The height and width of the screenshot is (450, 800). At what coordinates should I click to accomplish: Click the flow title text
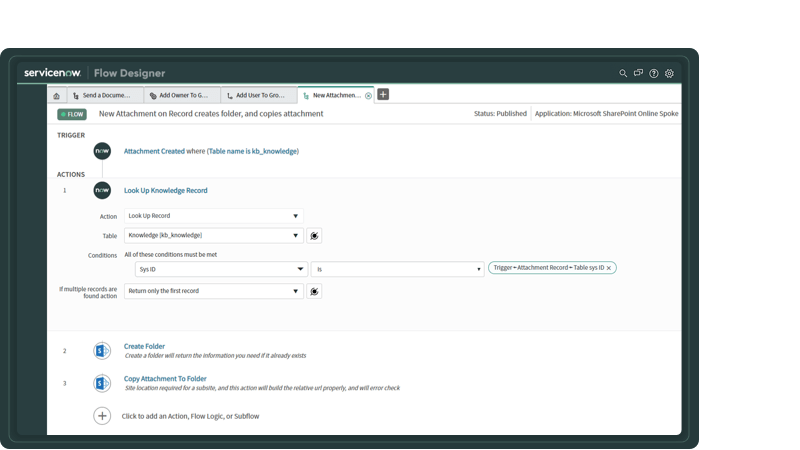click(x=211, y=114)
